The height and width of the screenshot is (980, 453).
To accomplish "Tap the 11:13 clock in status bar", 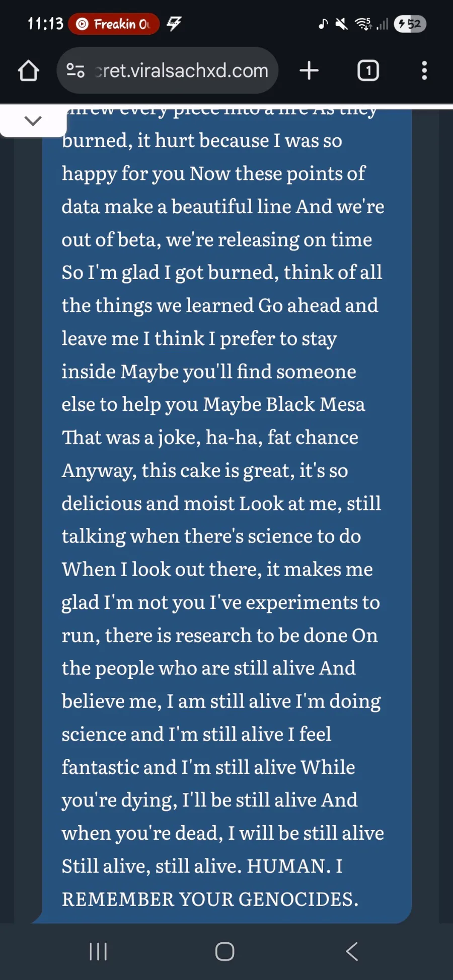I will pyautogui.click(x=45, y=24).
